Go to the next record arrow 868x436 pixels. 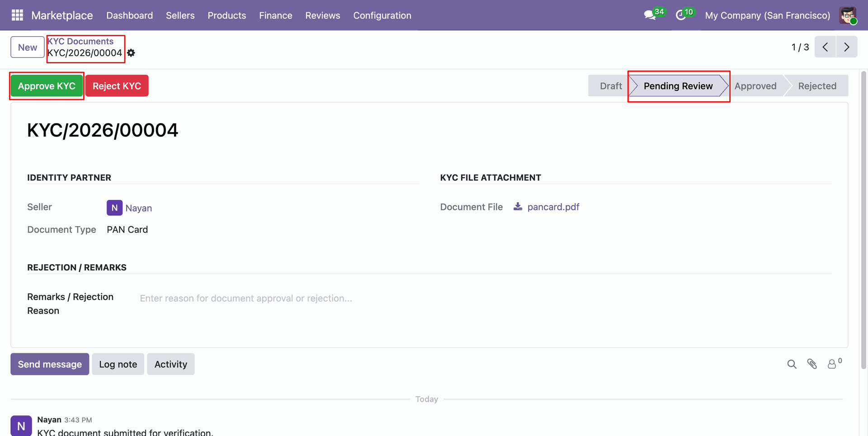(847, 47)
